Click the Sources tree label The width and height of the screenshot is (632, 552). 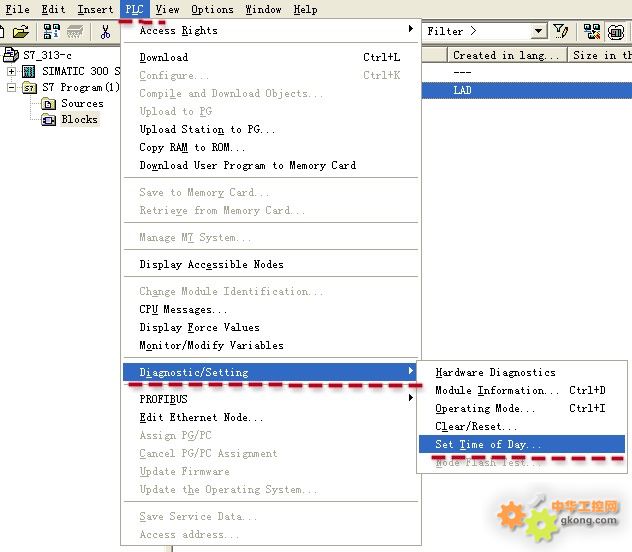tap(82, 104)
